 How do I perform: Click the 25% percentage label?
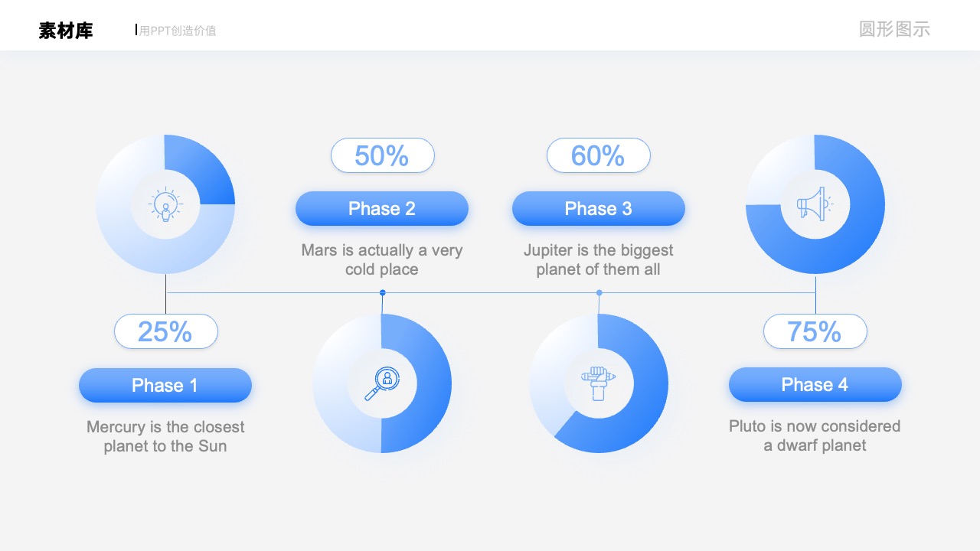(166, 331)
